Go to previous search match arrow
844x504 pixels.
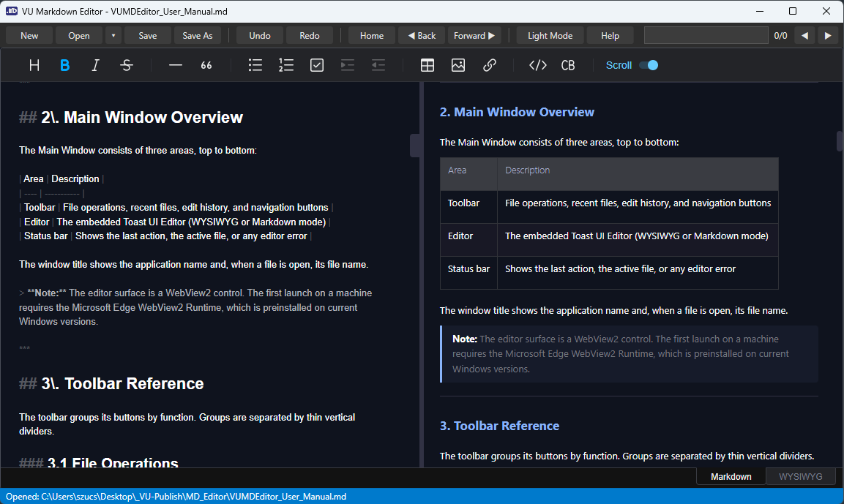tap(804, 36)
